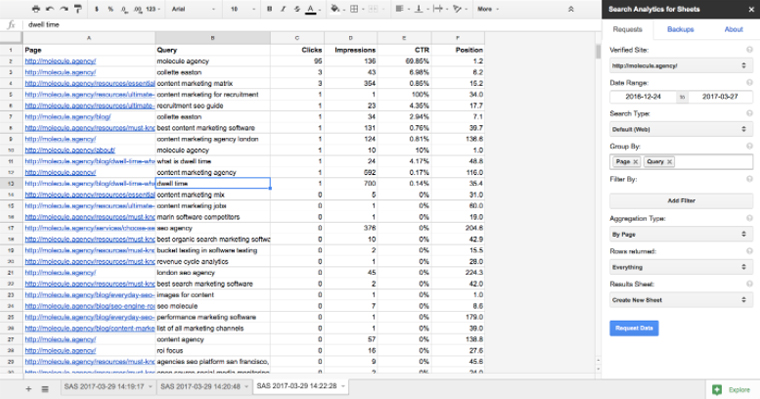Select the cell 'roi focus'

213,351
